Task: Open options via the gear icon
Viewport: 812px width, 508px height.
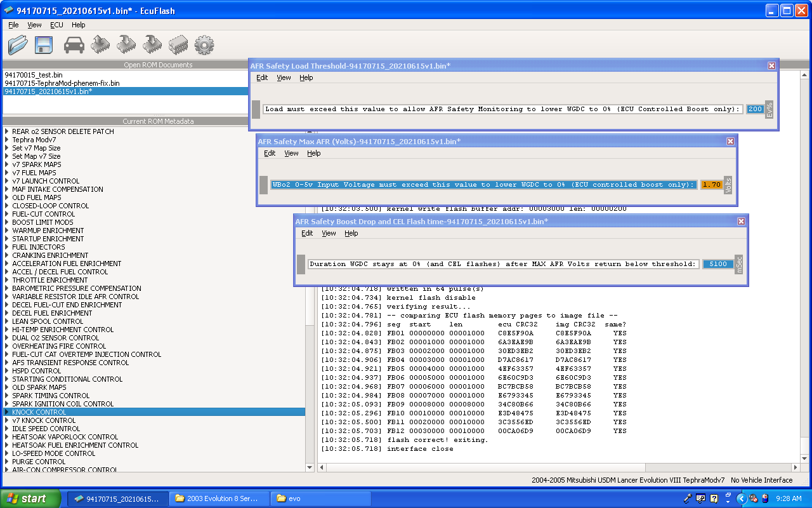Action: tap(204, 44)
